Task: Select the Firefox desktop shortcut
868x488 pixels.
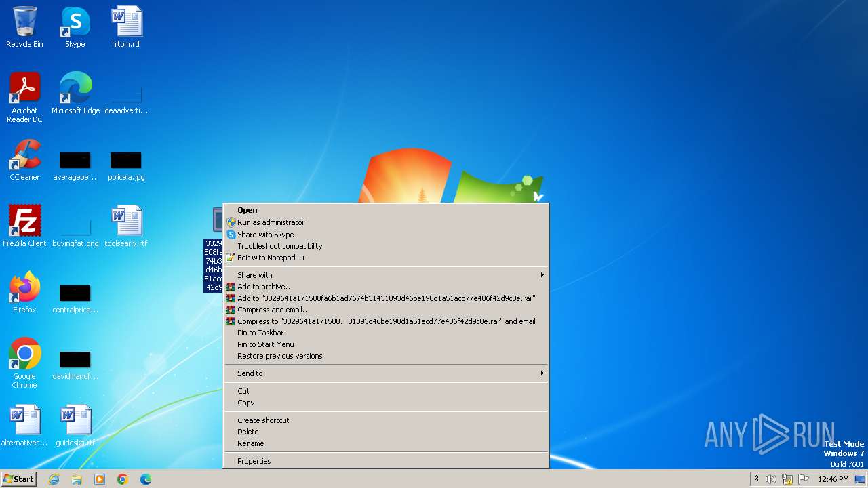Action: click(24, 293)
